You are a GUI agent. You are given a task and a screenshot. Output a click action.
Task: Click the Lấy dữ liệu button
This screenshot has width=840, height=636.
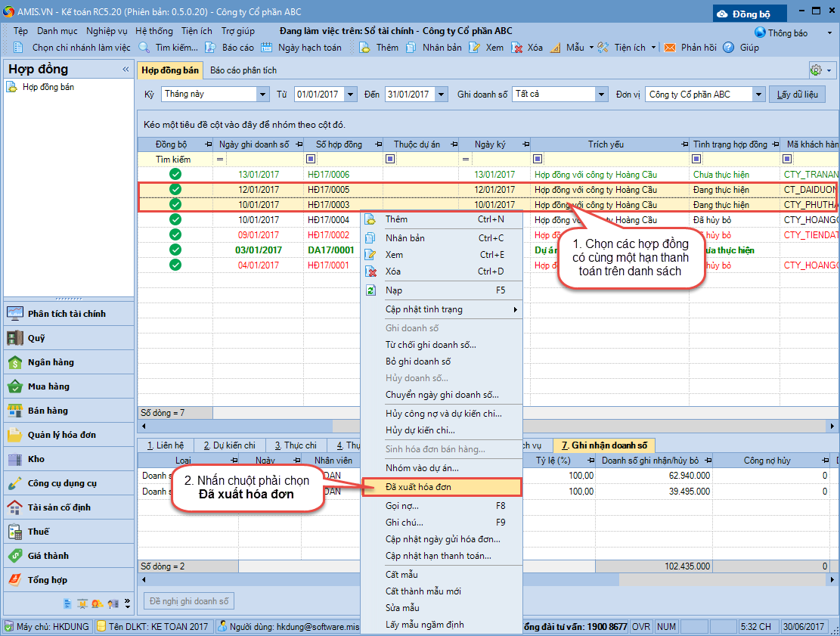797,95
